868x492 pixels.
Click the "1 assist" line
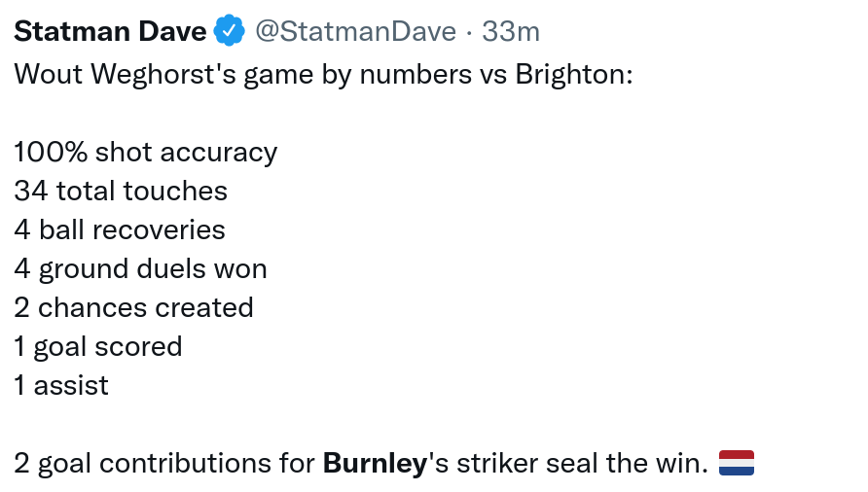(61, 386)
